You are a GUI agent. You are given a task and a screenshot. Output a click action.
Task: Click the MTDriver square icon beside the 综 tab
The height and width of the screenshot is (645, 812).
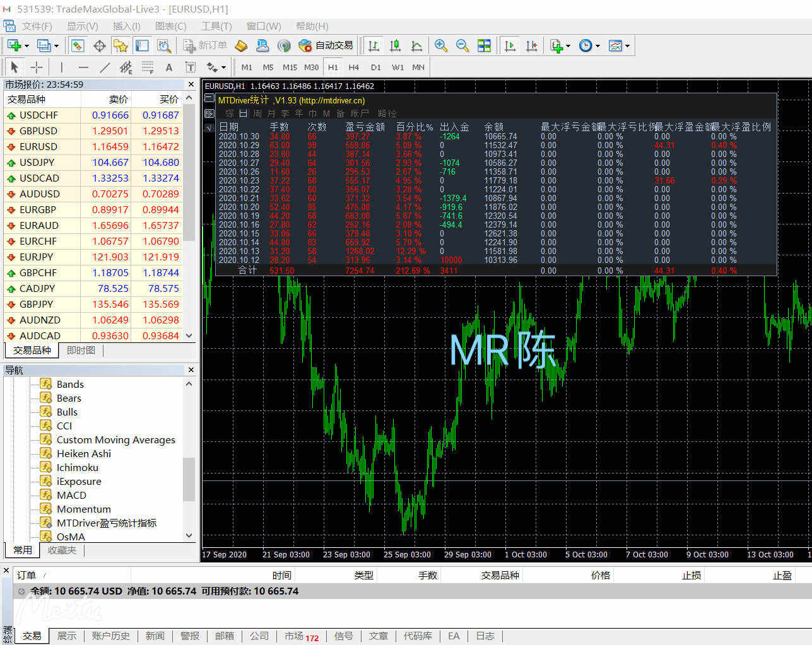(209, 113)
